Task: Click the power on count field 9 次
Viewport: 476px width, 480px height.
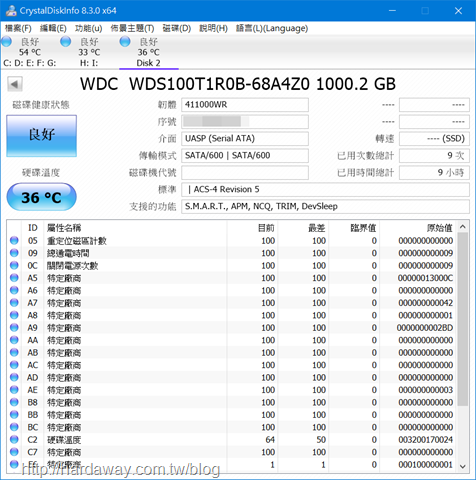Action: (x=434, y=156)
